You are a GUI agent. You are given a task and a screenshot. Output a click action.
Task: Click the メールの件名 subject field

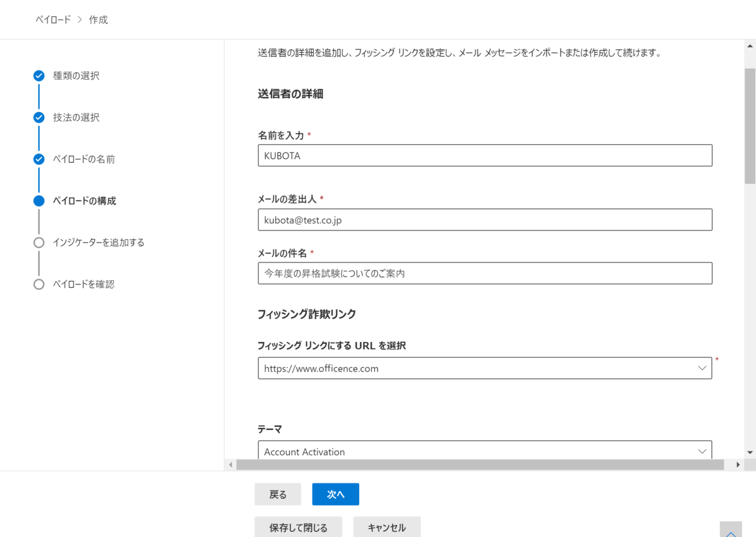pyautogui.click(x=485, y=273)
